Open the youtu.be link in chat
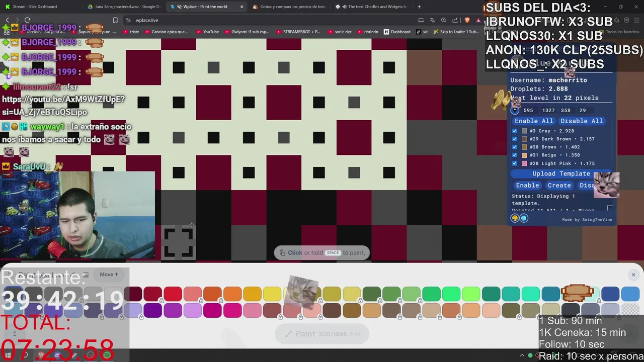The image size is (644, 362). [x=63, y=106]
